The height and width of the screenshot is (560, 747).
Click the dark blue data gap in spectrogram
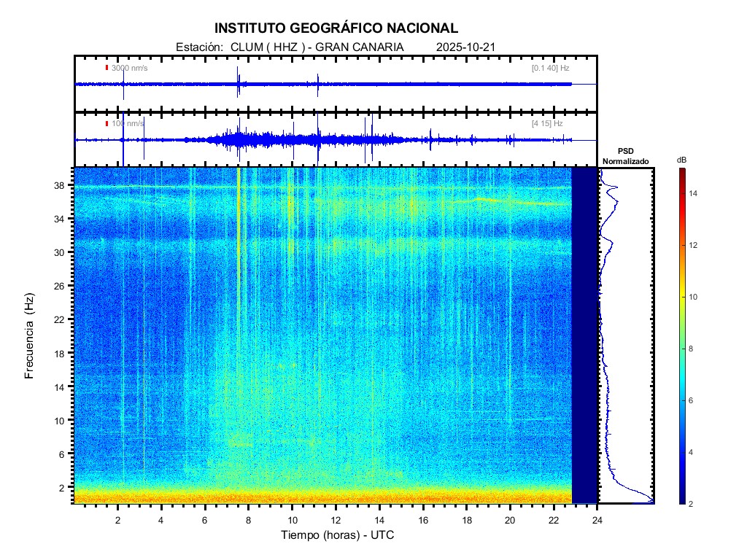[x=584, y=335]
